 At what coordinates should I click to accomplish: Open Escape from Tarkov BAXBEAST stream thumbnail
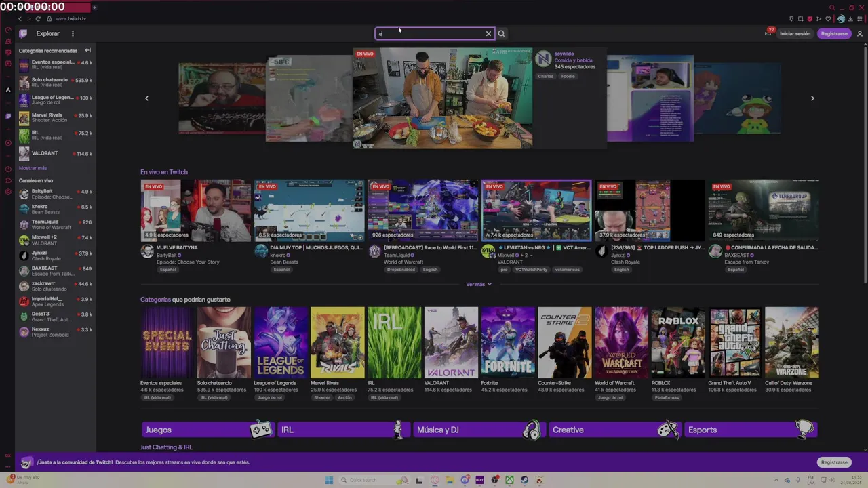[763, 210]
